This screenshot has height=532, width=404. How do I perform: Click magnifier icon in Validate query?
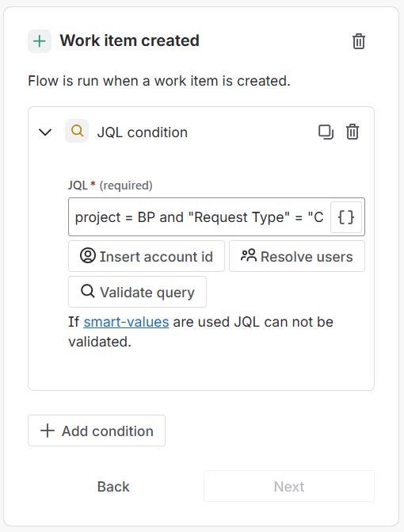(88, 291)
